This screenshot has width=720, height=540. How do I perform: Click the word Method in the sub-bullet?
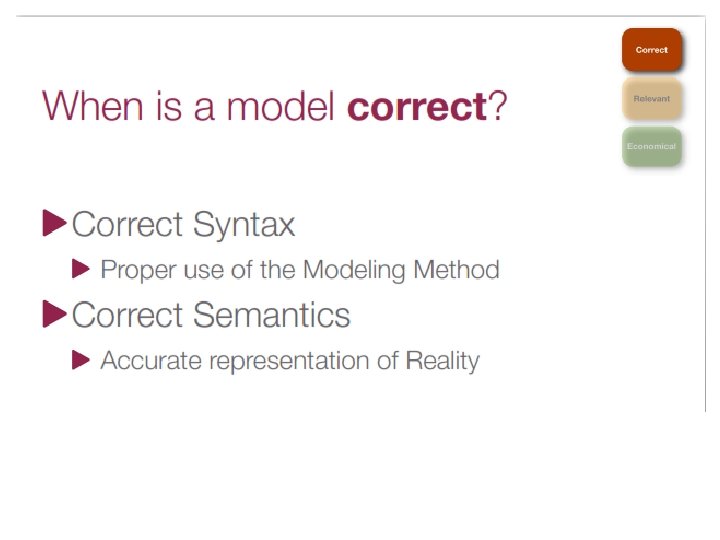456,269
